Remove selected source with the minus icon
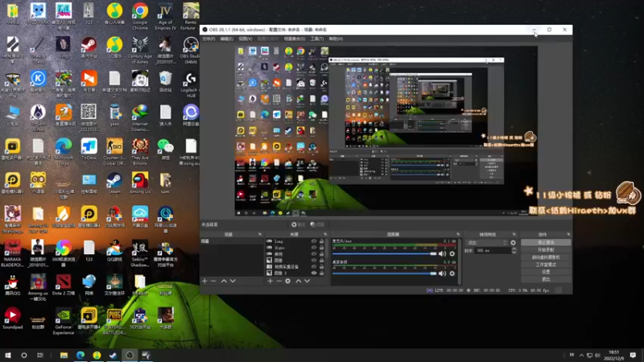The height and width of the screenshot is (362, 644). click(x=279, y=281)
